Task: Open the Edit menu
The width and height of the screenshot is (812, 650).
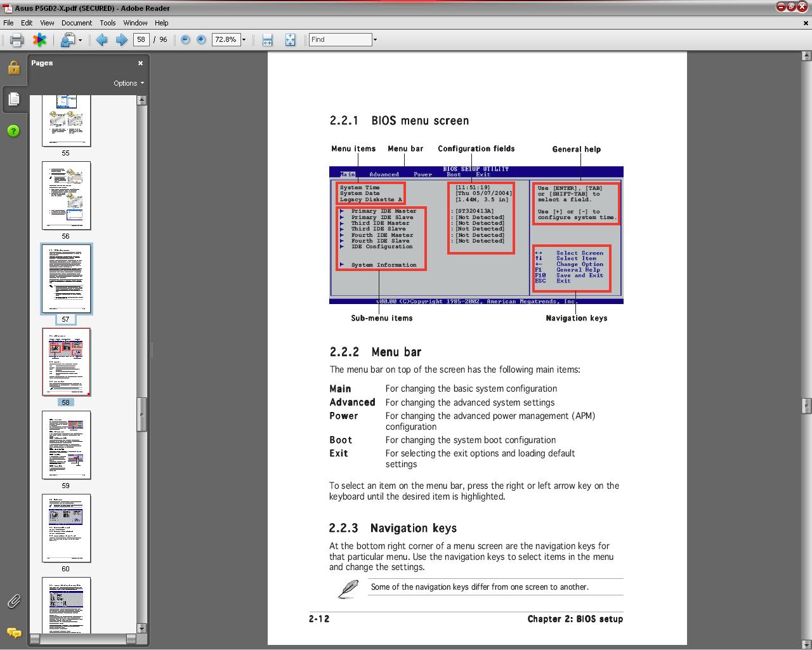Action: (x=27, y=22)
